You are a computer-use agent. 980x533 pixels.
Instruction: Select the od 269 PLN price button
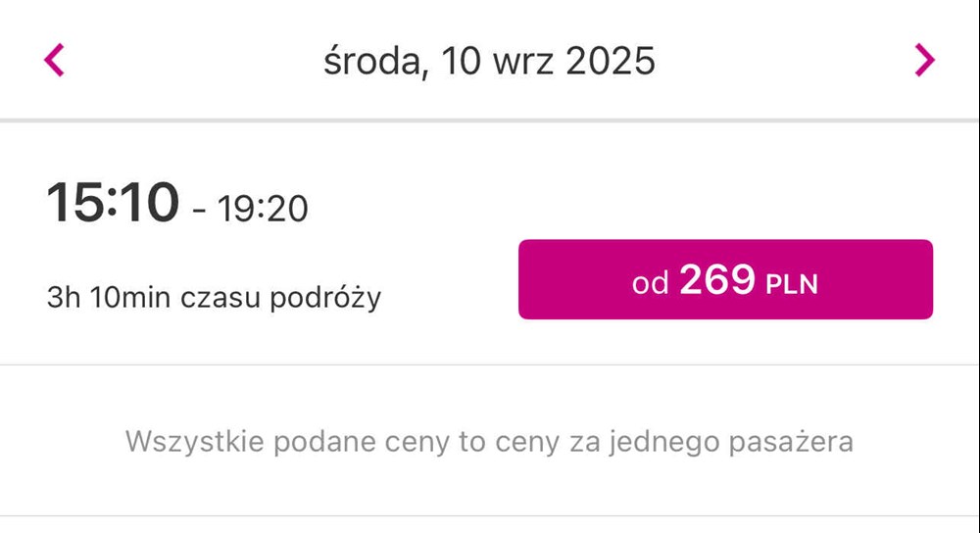[725, 279]
